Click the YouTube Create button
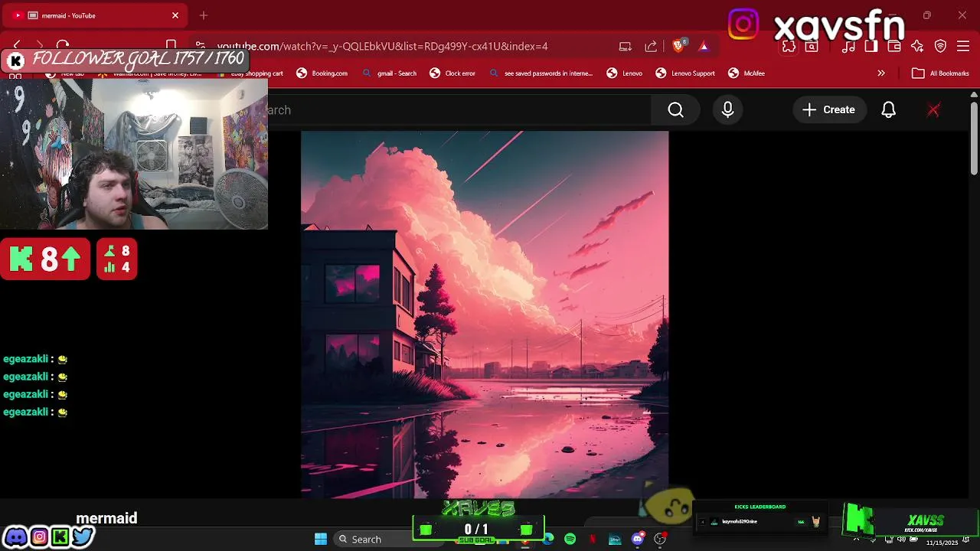This screenshot has width=980, height=551. tap(828, 110)
